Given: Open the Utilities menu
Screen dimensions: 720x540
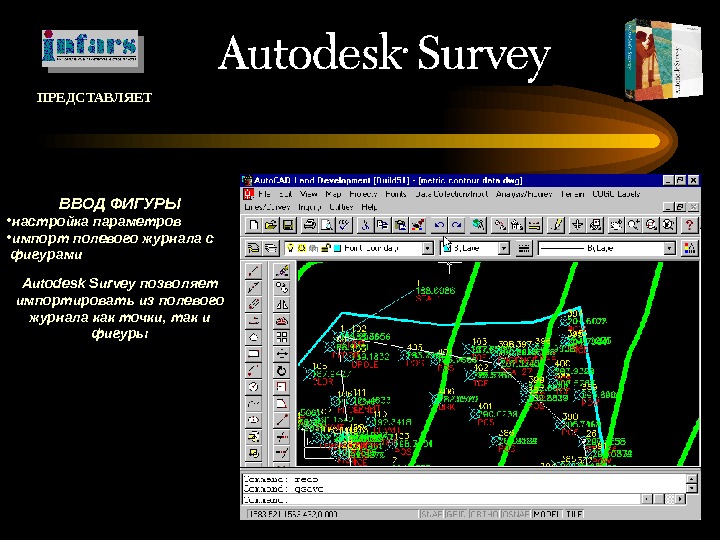Looking at the screenshot, I should click(x=342, y=207).
